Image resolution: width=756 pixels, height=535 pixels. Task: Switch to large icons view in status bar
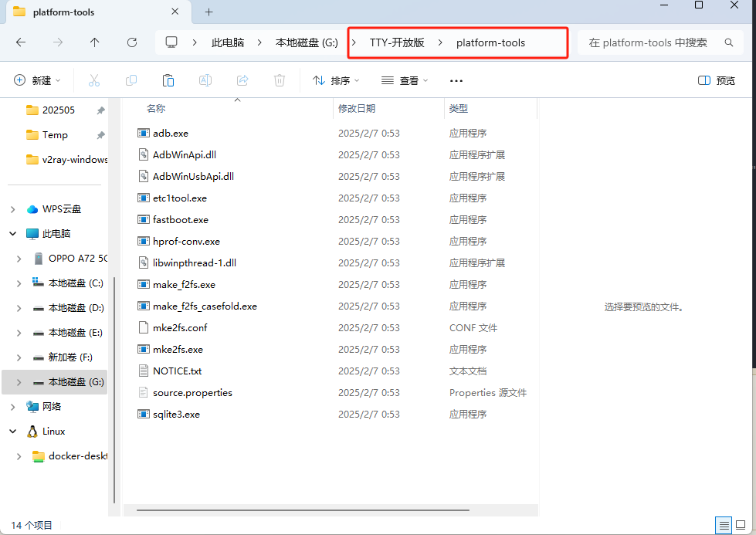[740, 525]
